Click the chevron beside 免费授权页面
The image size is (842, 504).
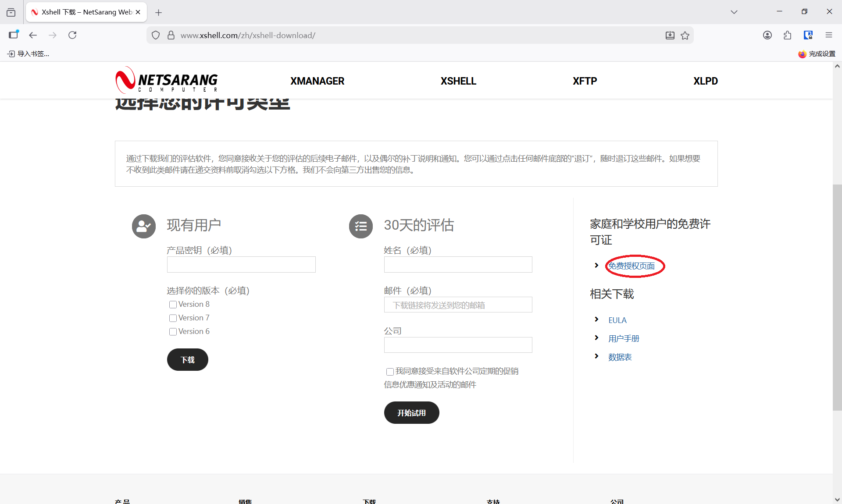596,265
